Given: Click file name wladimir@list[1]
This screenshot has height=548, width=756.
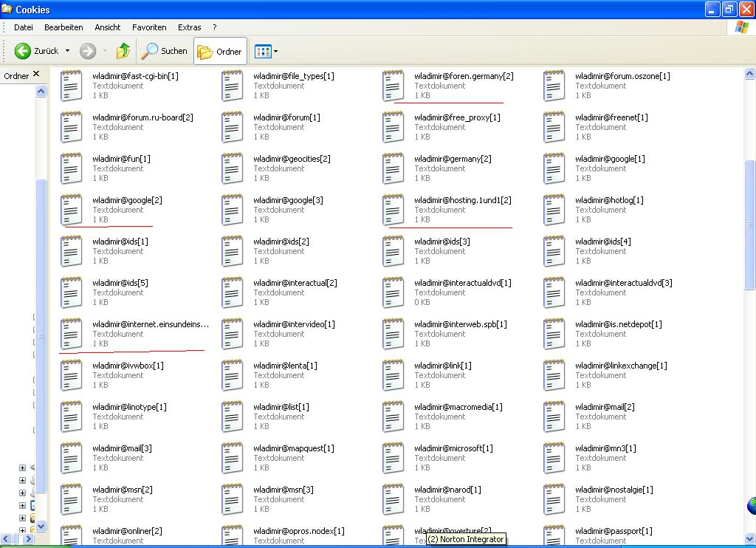Looking at the screenshot, I should tap(281, 407).
